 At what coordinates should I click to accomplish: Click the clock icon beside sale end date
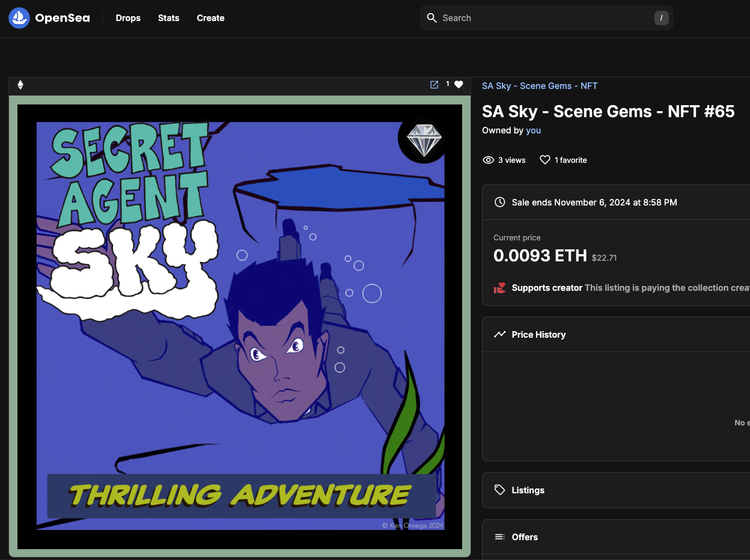[x=499, y=202]
